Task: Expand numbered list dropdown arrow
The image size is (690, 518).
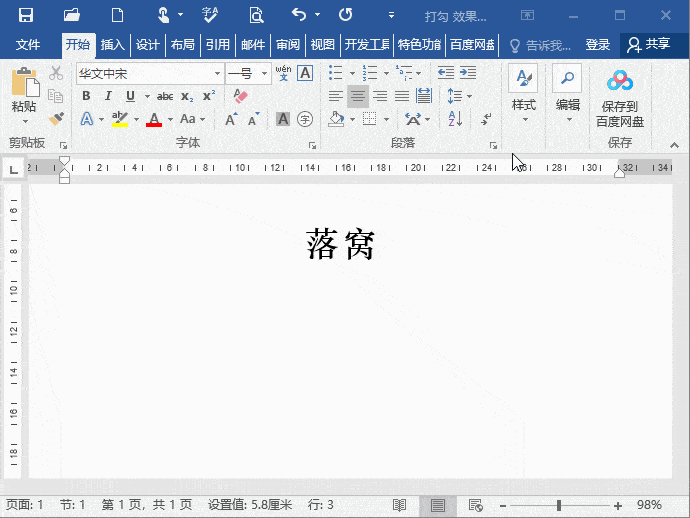Action: [386, 73]
